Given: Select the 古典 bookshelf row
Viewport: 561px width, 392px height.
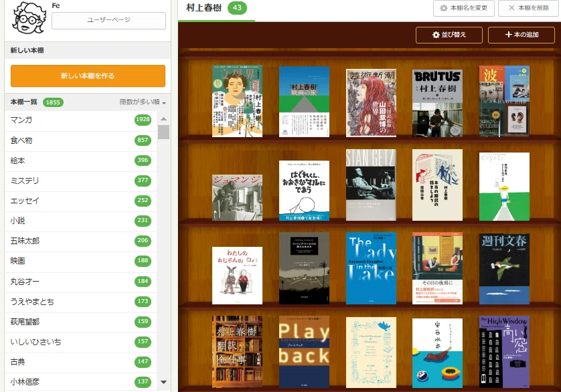Looking at the screenshot, I should point(81,362).
